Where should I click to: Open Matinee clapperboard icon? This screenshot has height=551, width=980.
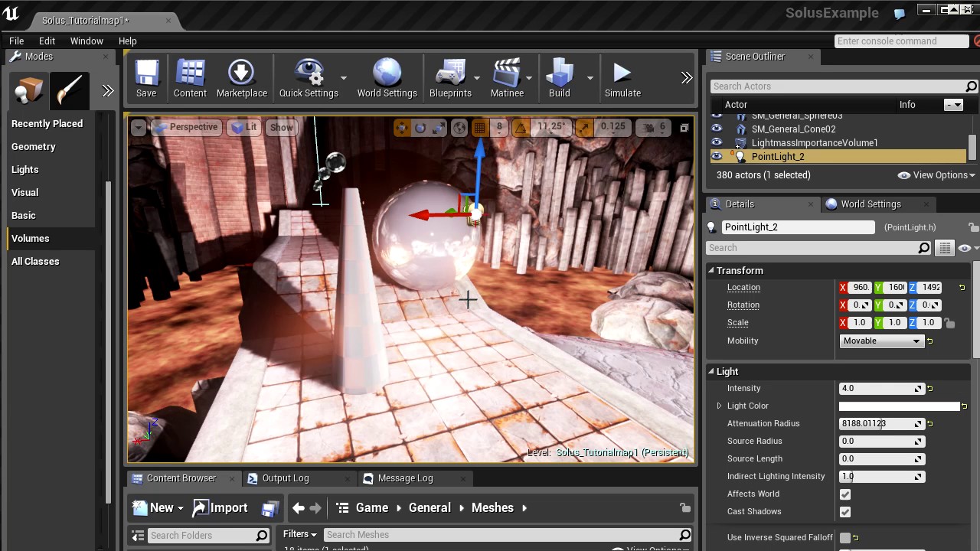[507, 79]
